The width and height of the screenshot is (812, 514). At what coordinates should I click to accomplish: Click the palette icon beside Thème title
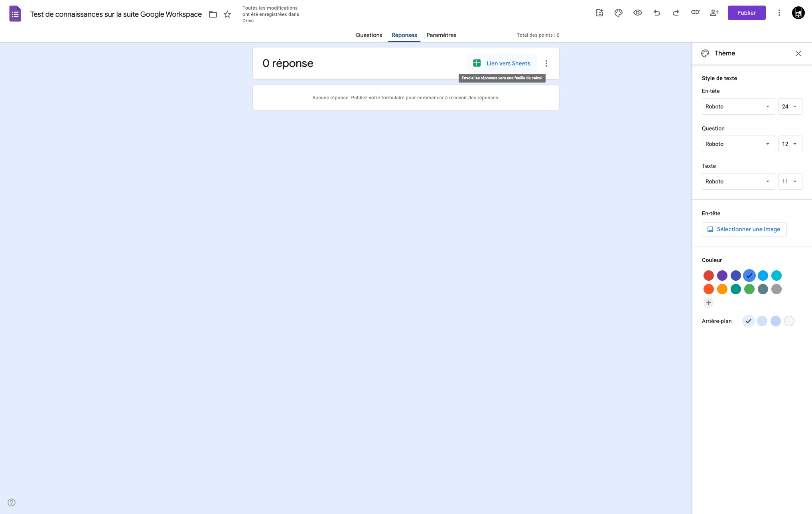705,53
